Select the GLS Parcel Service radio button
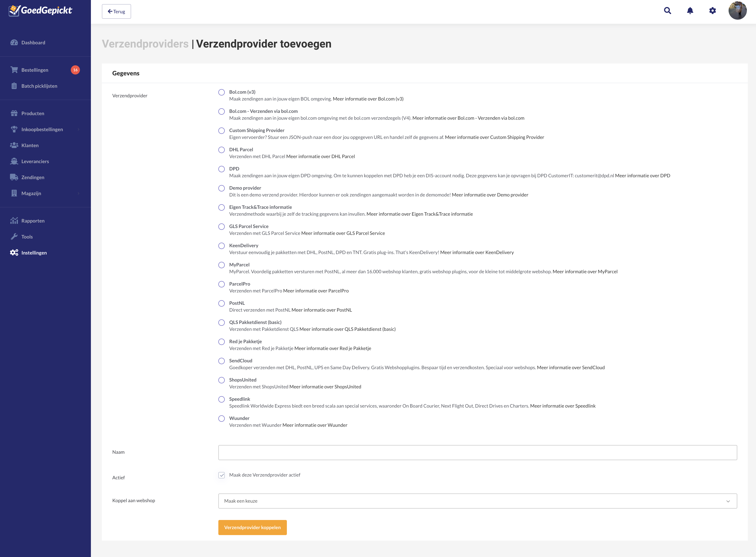 point(222,227)
